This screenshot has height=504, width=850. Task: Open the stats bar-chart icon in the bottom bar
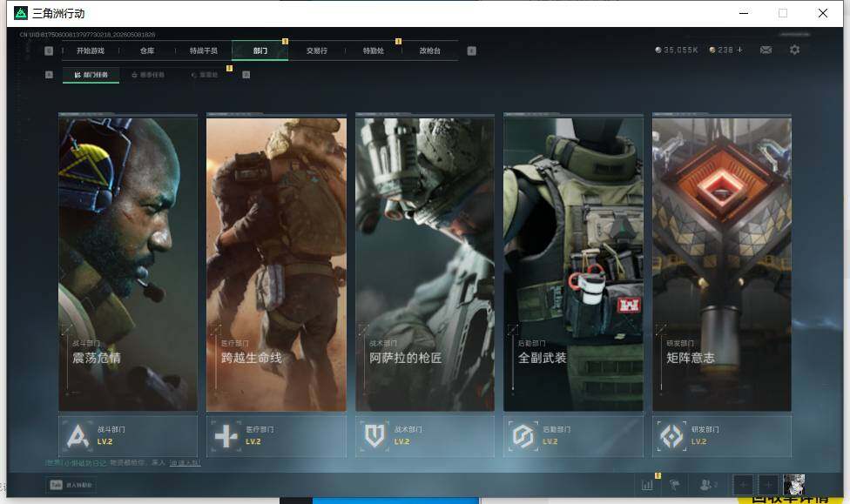click(647, 485)
